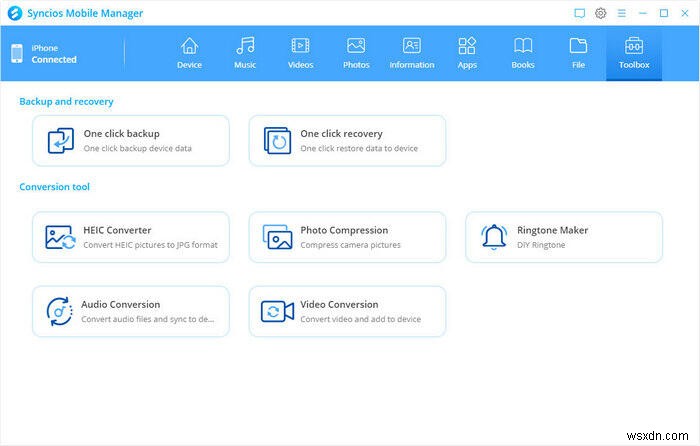Switch to the Information tab label
Image resolution: width=700 pixels, height=446 pixels.
tap(412, 65)
